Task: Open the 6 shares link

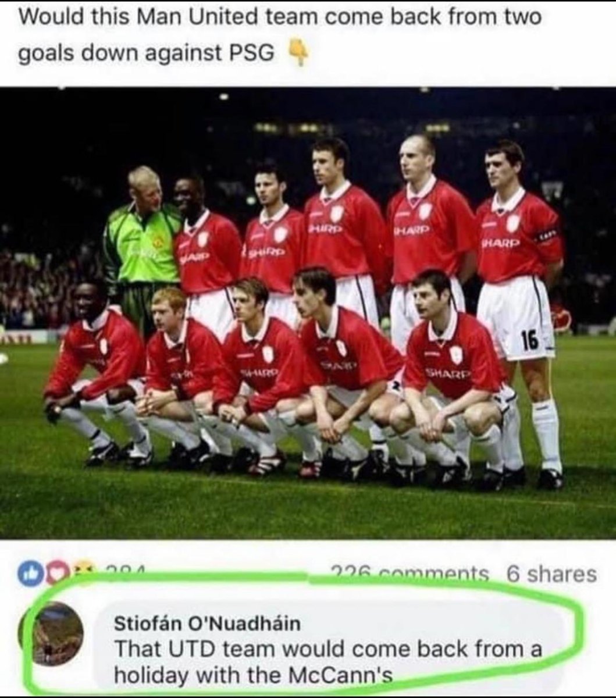Action: click(x=551, y=574)
